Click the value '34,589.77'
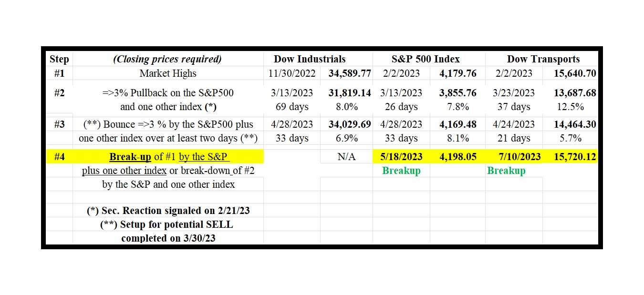644x295 pixels. coord(350,73)
